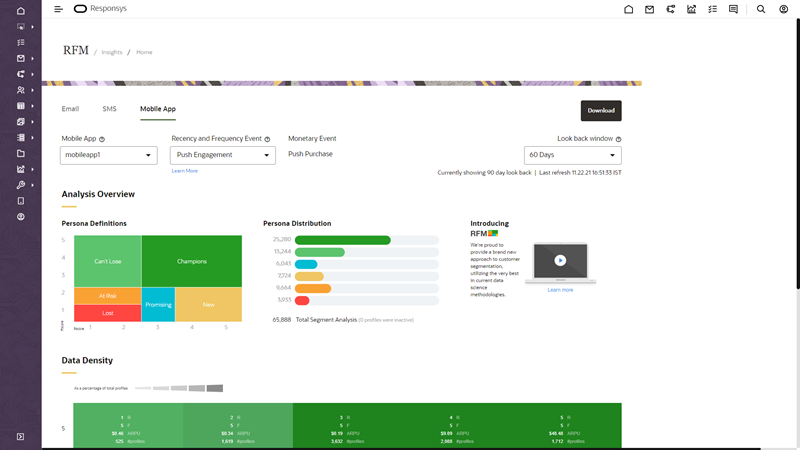
Task: Expand the sidebar with bottom arrow icon
Action: click(20, 436)
